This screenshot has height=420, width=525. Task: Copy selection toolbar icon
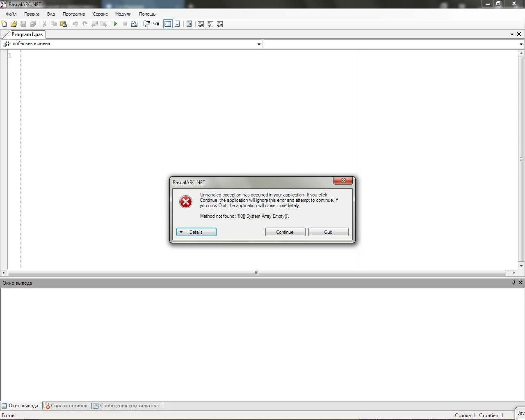coord(54,24)
